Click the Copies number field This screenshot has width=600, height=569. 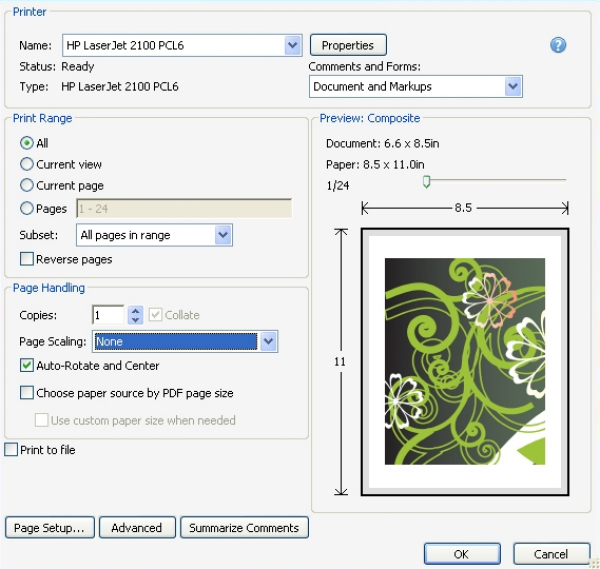pos(108,315)
